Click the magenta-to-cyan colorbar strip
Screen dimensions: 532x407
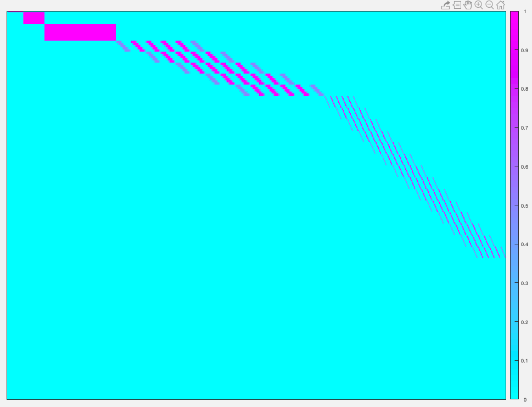click(x=514, y=205)
